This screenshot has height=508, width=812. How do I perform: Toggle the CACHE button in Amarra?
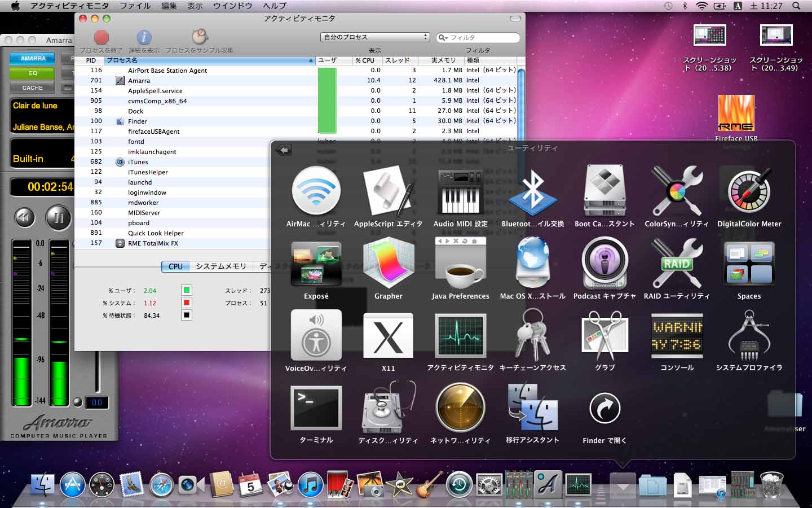33,87
